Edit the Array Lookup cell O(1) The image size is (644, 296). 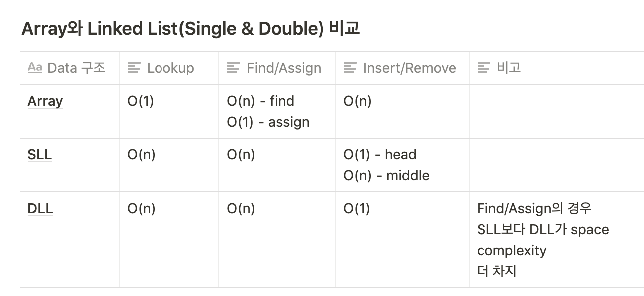(x=169, y=111)
